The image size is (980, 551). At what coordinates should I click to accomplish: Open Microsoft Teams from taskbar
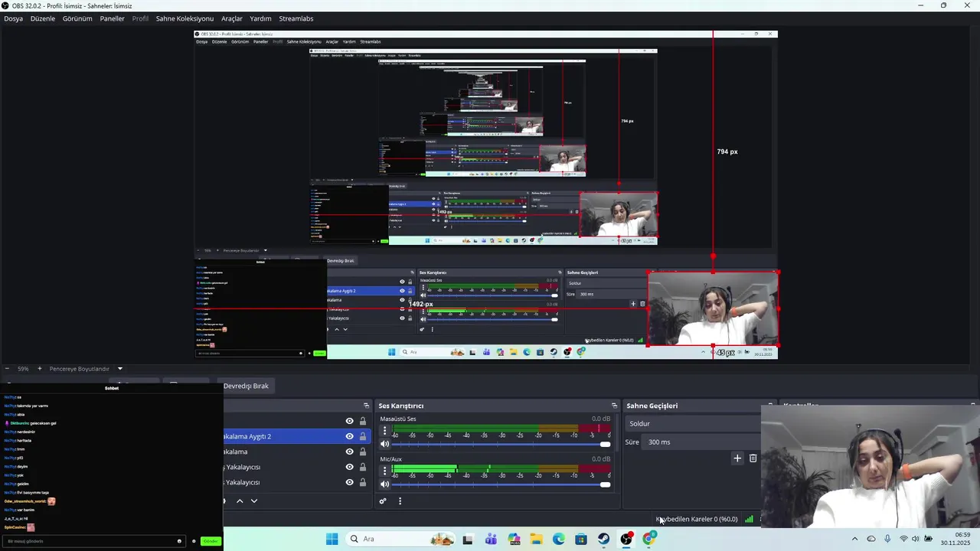pos(491,539)
